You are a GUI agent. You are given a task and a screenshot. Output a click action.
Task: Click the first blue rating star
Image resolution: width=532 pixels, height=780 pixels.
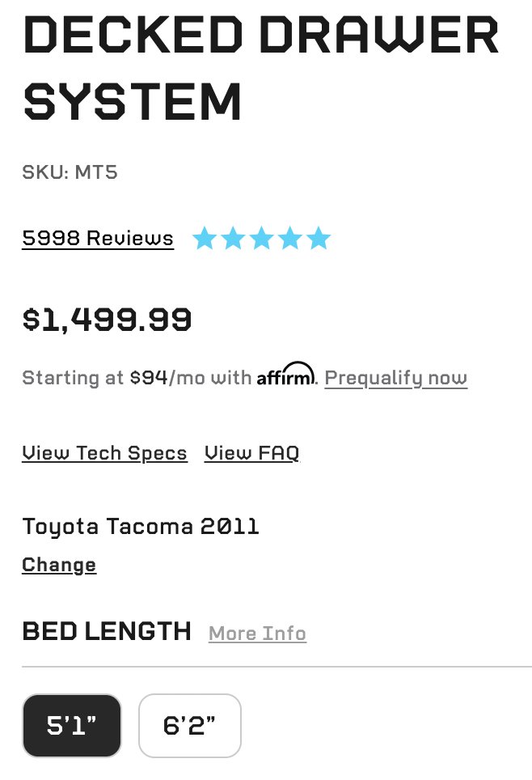pyautogui.click(x=205, y=238)
